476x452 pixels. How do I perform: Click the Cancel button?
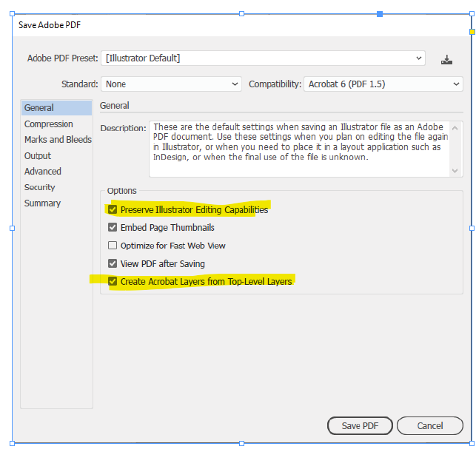point(430,426)
